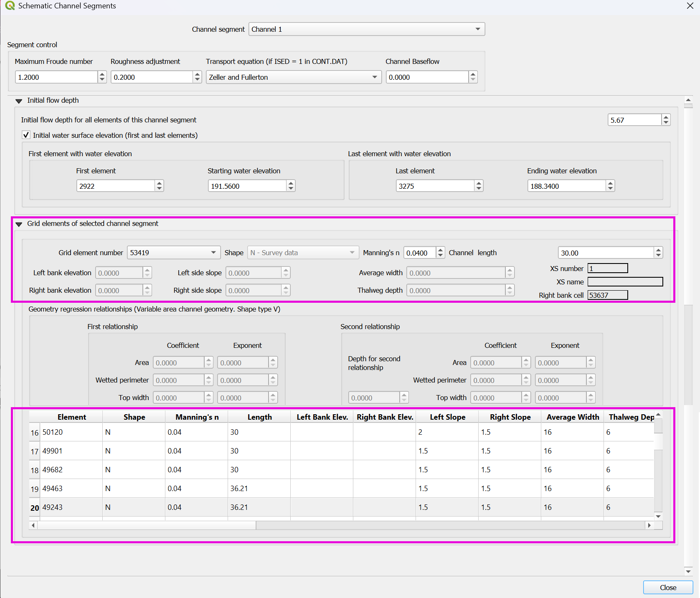This screenshot has height=598, width=700.
Task: Uncheck Initial water surface elevation checkbox
Action: (x=26, y=135)
